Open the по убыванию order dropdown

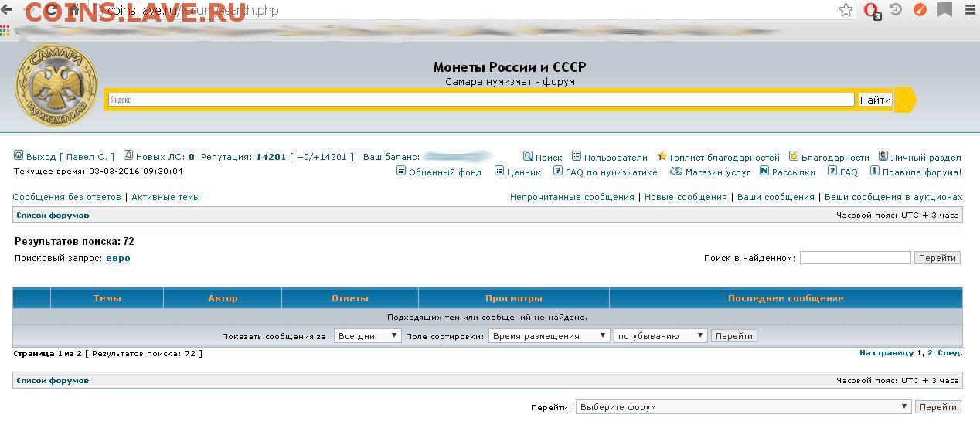pyautogui.click(x=661, y=336)
